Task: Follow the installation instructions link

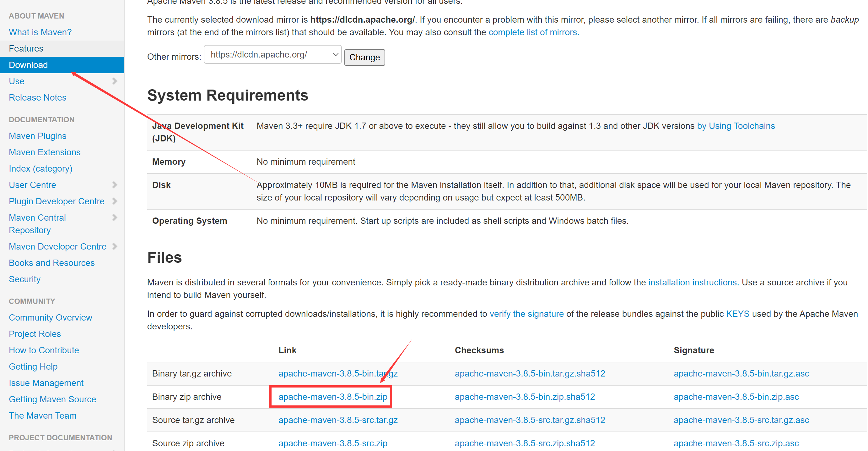Action: pos(693,282)
